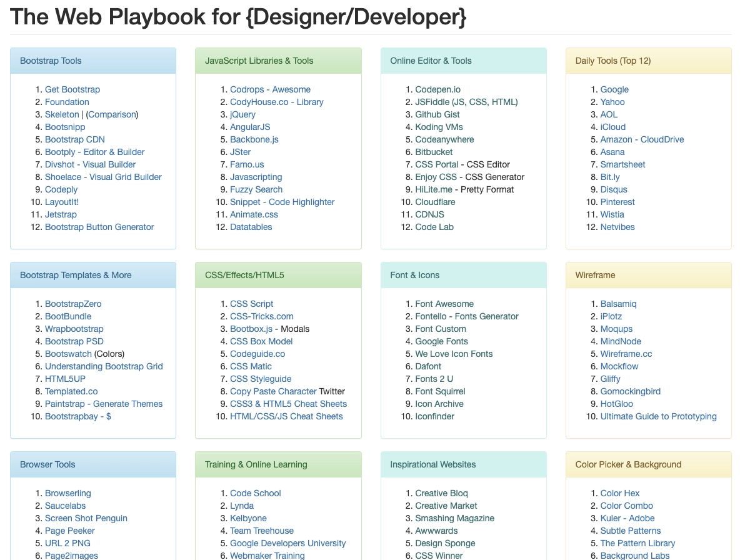Open CSS3 & HTML5 Cheat Sheets
Image resolution: width=745 pixels, height=560 pixels.
(288, 404)
